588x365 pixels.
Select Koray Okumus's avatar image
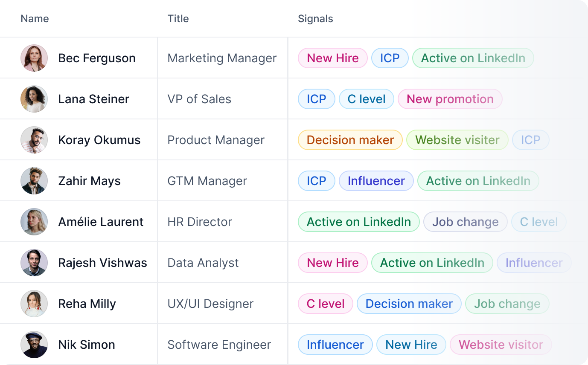(x=34, y=140)
